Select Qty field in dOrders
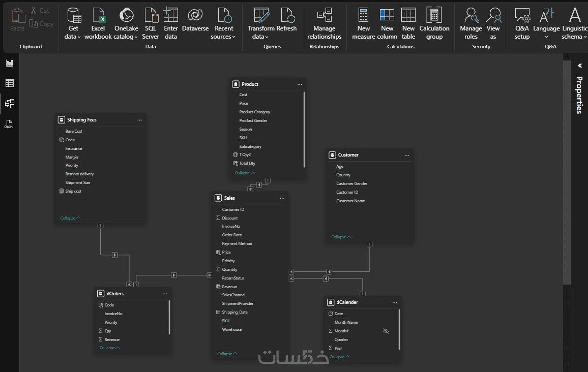Screen dimensions: 588x372 [108, 331]
